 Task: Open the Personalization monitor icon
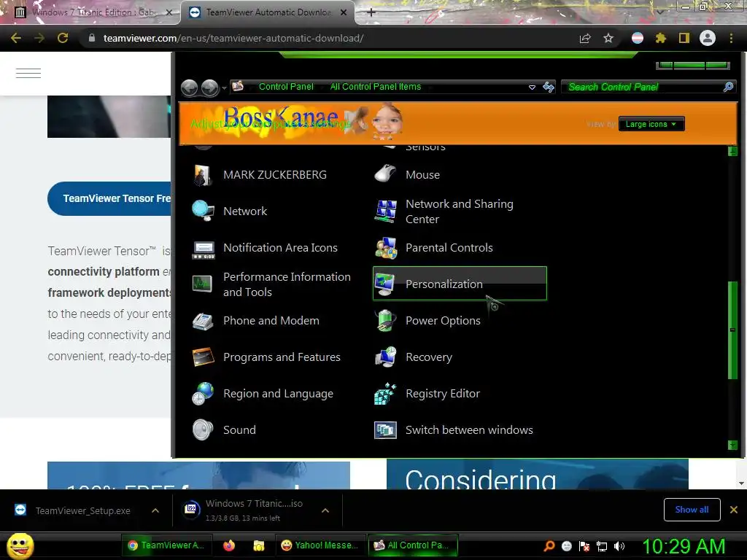click(x=385, y=284)
